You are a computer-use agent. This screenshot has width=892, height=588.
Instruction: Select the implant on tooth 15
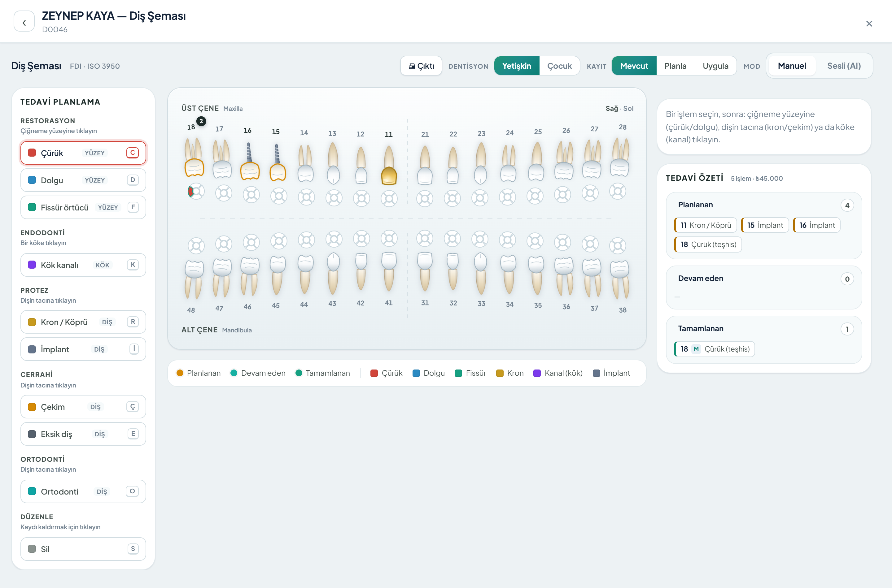coord(277,162)
